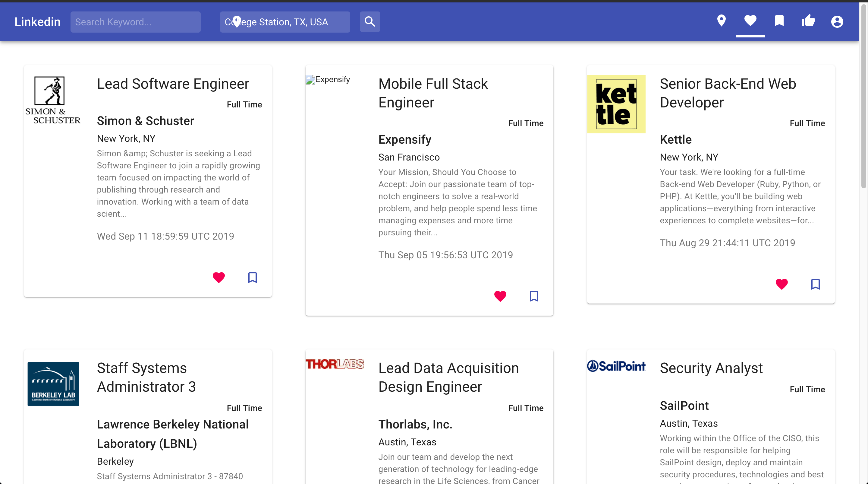Open the user account profile icon

(837, 22)
